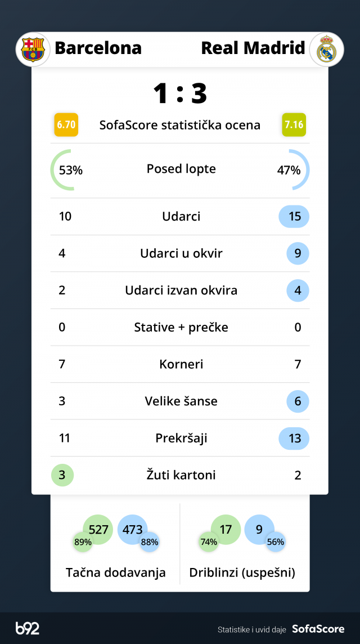This screenshot has width=360, height=644.
Task: Click the Real Madrid team name
Action: tap(253, 48)
